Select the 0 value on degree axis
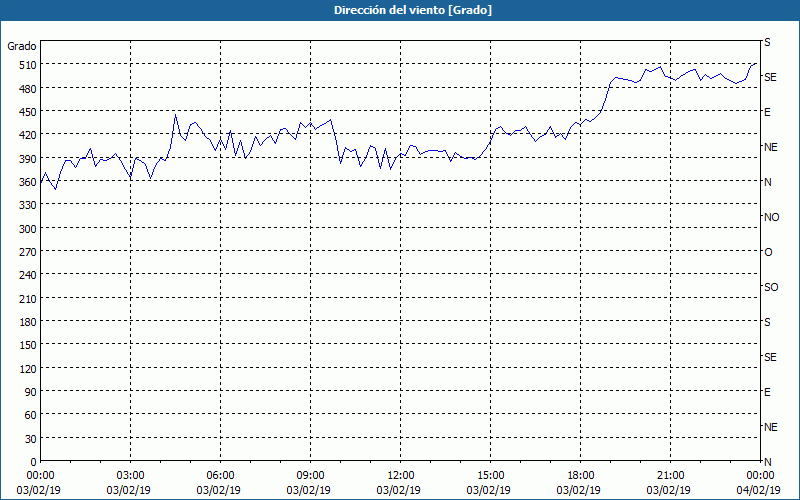This screenshot has width=800, height=500. coord(34,462)
